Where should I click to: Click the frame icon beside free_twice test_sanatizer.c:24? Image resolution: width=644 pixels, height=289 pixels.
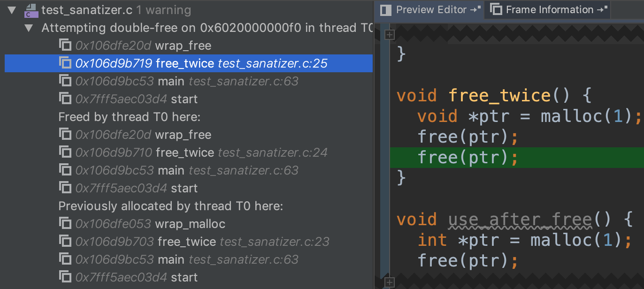(x=65, y=152)
